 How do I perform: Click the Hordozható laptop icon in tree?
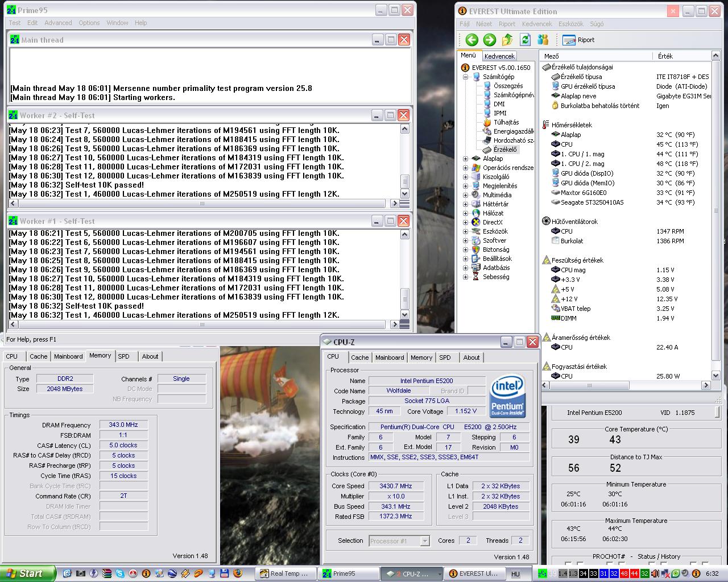pos(487,140)
